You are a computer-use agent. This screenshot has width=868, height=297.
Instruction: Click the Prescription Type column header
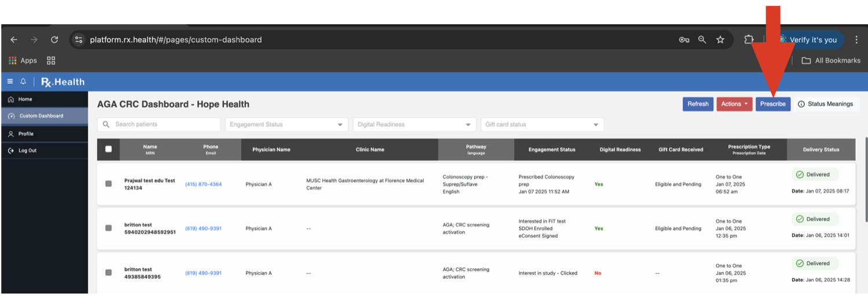click(x=749, y=149)
